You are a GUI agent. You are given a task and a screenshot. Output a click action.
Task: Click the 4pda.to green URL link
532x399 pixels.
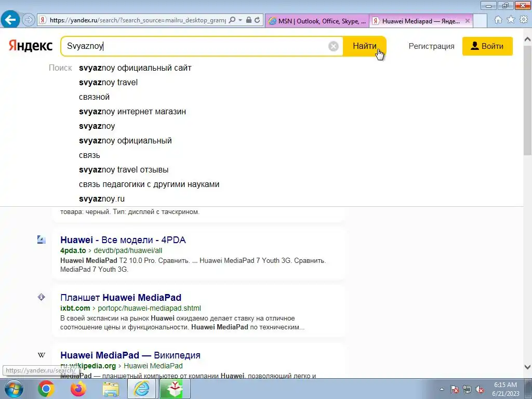coord(73,251)
